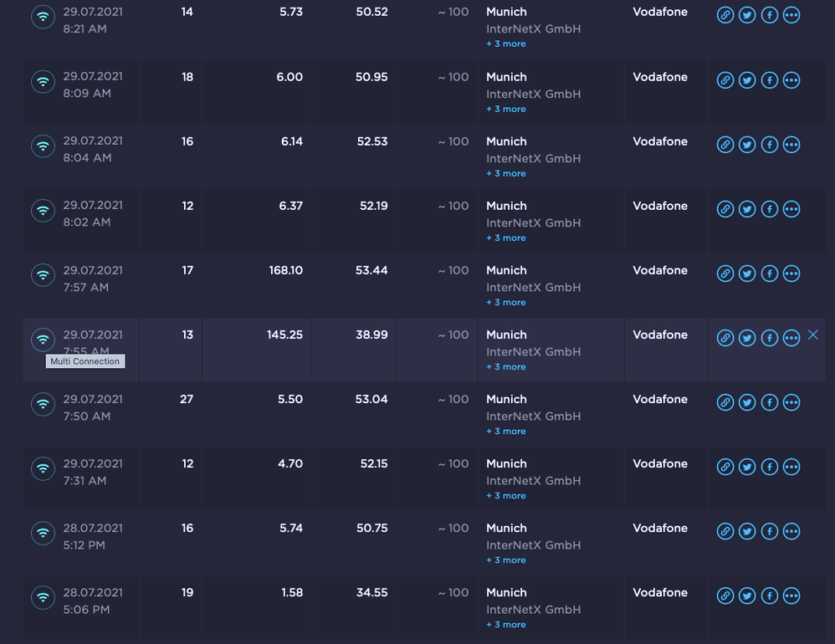Expand '+ 3 more' servers for 5:06 PM test
The height and width of the screenshot is (644, 835).
coord(506,625)
